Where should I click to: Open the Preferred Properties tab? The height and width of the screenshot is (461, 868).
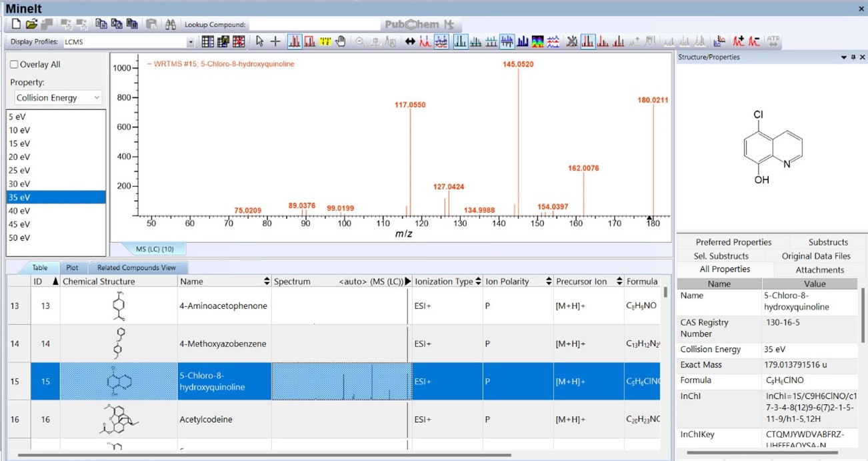coord(733,242)
